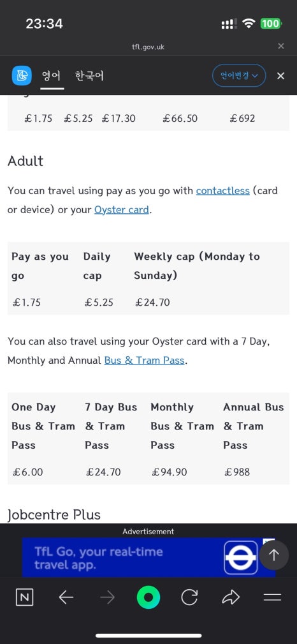Screen dimensions: 297x644
Task: Switch to the 한국어 tab
Action: click(x=89, y=76)
